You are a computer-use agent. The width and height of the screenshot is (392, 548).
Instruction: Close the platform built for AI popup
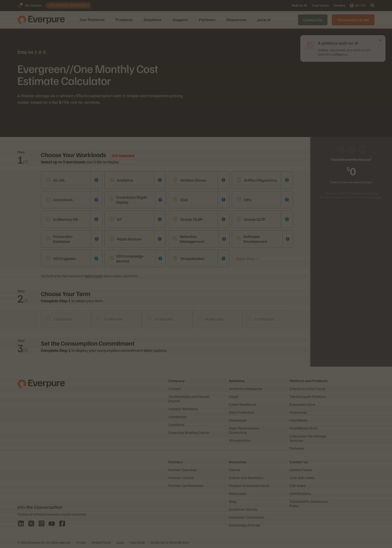pyautogui.click(x=380, y=40)
